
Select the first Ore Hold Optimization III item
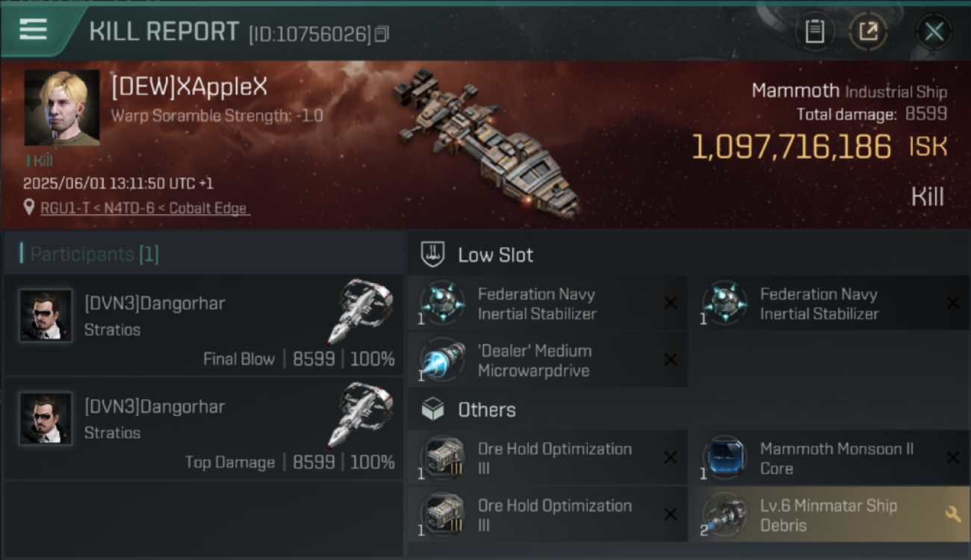[x=547, y=458]
